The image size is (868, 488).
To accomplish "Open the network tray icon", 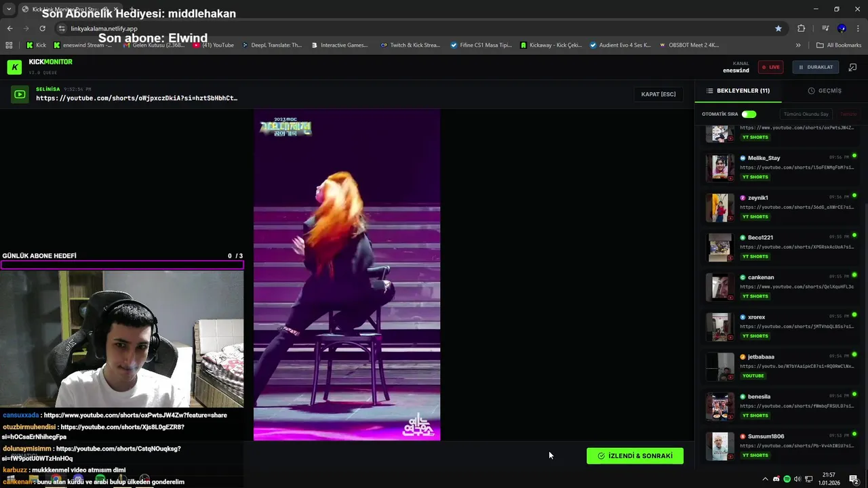I will tap(809, 479).
